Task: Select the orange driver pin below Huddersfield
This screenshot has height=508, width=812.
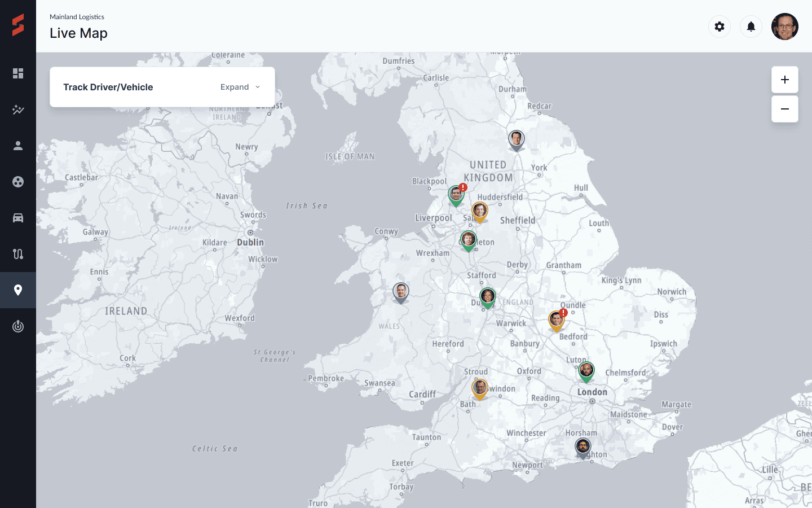Action: 480,213
